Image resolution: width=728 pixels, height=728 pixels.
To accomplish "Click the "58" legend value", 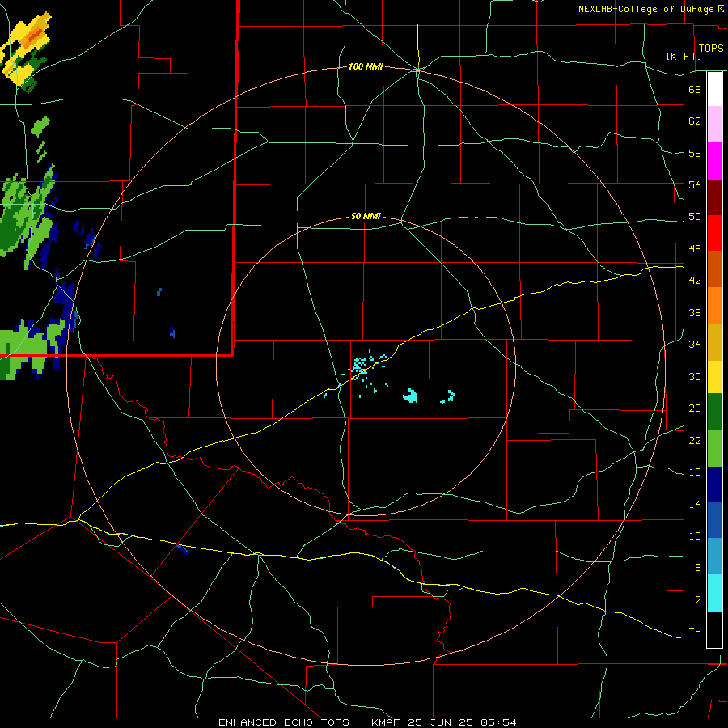I will (x=695, y=153).
